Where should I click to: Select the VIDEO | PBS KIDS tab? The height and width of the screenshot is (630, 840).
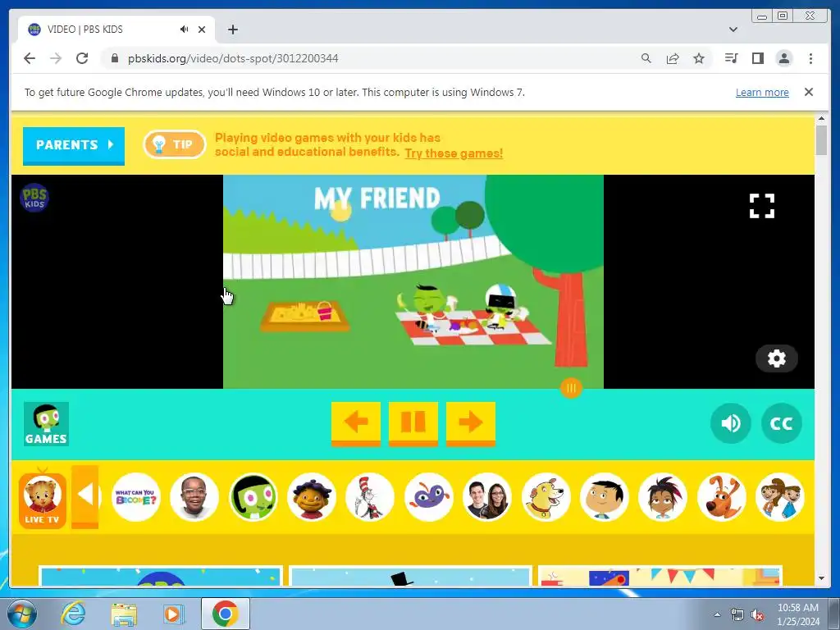click(116, 30)
